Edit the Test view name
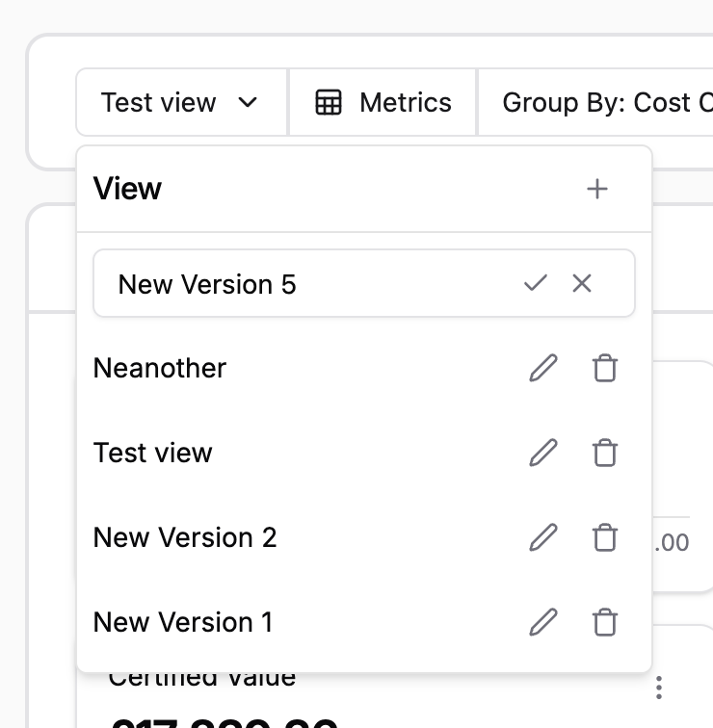 tap(543, 453)
